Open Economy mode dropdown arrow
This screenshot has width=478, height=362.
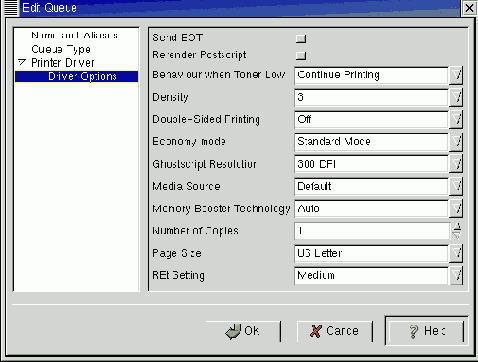456,142
